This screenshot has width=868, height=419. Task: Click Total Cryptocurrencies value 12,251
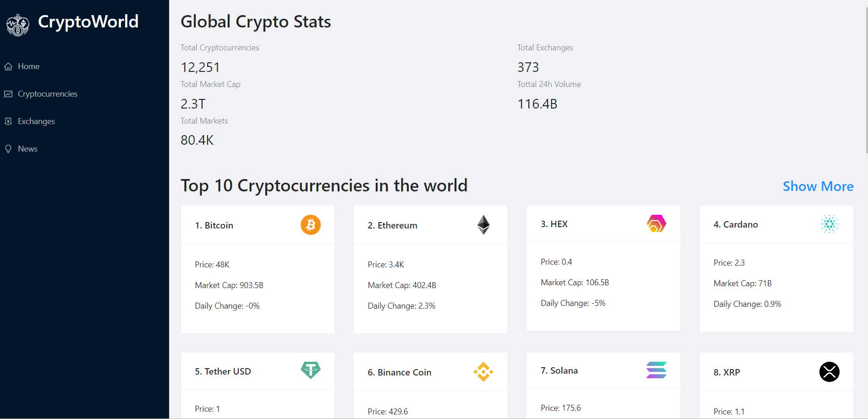[x=200, y=67]
